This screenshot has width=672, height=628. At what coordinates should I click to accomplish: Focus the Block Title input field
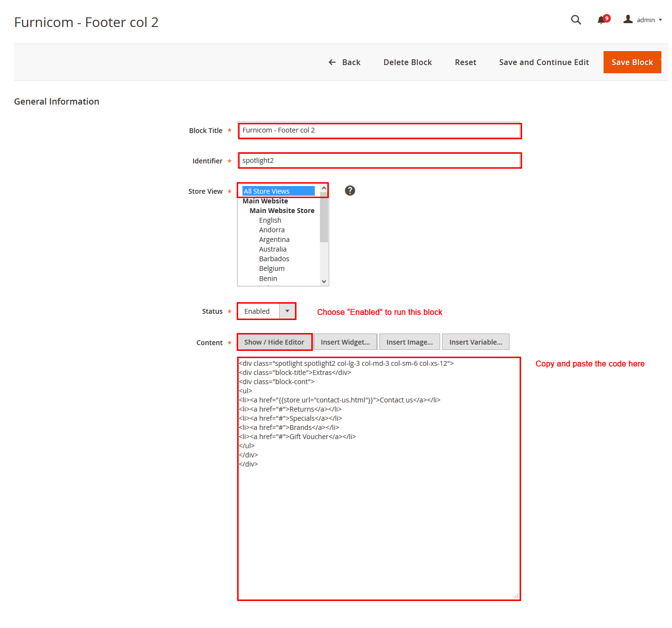coord(379,131)
